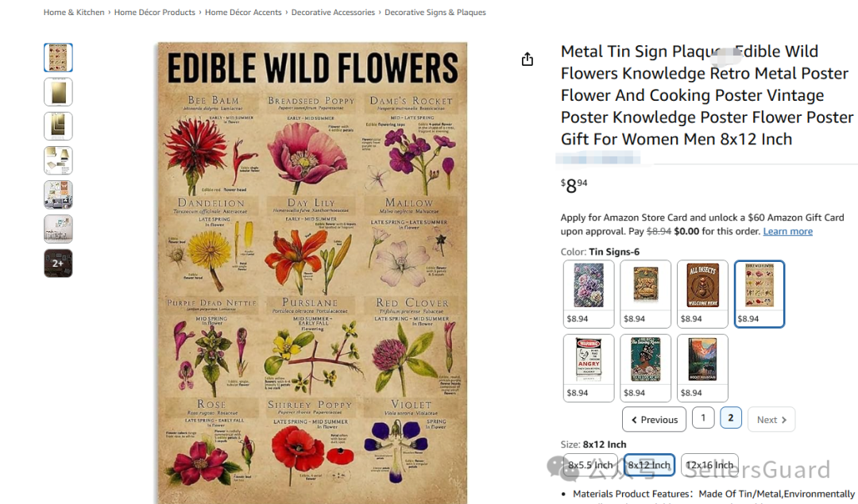Viewport: 858px width, 504px height.
Task: Open the Learn more link for Store Card
Action: pos(787,231)
